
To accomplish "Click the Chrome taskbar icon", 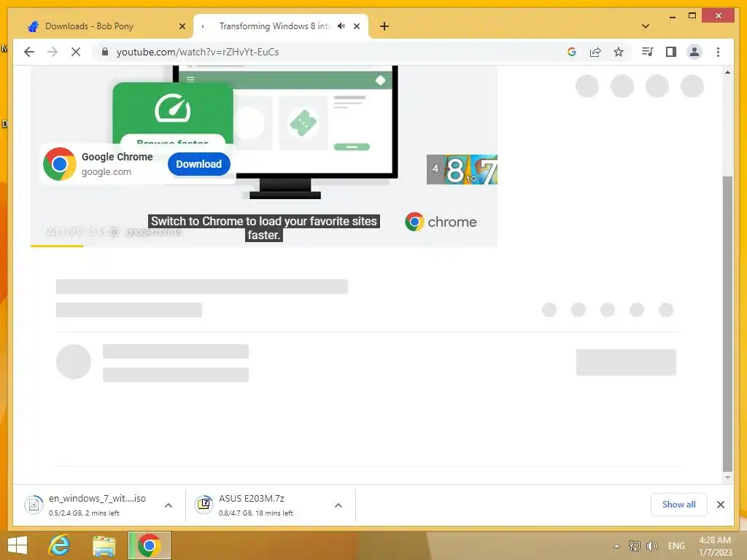I will click(149, 545).
